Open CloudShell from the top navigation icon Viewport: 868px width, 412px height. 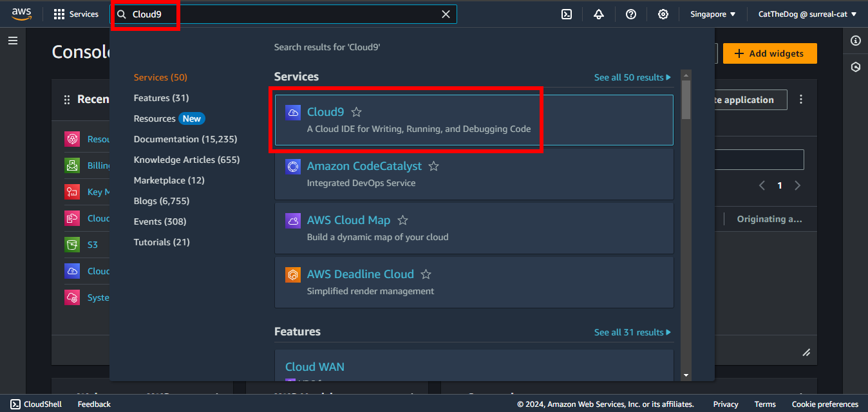coord(567,14)
